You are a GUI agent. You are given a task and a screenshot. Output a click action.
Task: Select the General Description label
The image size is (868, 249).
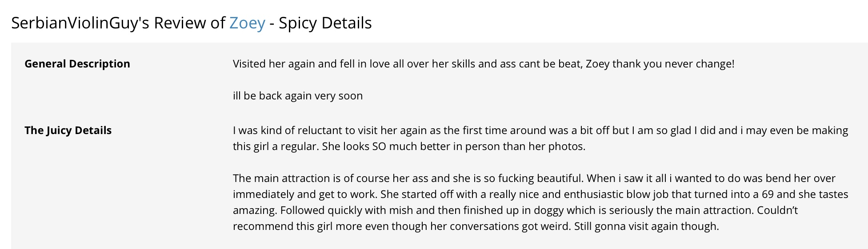77,64
